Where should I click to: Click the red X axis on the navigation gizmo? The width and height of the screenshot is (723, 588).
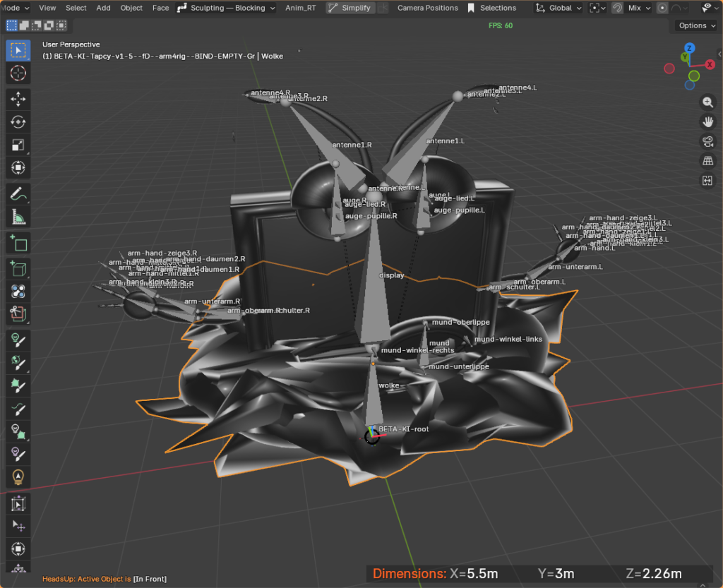point(710,63)
